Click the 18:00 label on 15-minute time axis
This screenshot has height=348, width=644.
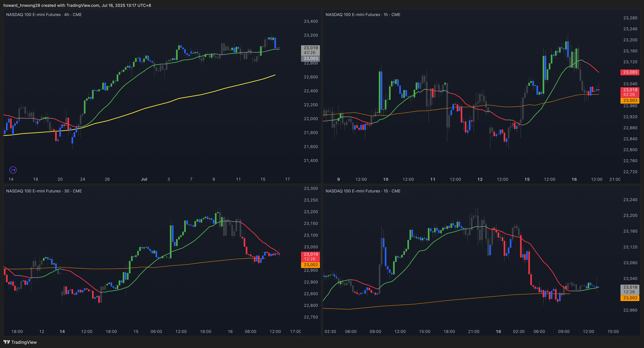pyautogui.click(x=449, y=332)
